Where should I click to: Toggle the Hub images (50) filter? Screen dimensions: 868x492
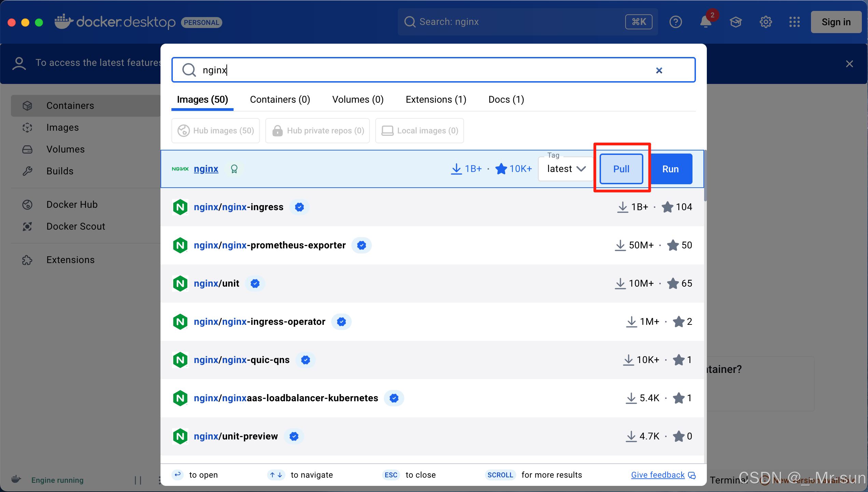click(215, 131)
